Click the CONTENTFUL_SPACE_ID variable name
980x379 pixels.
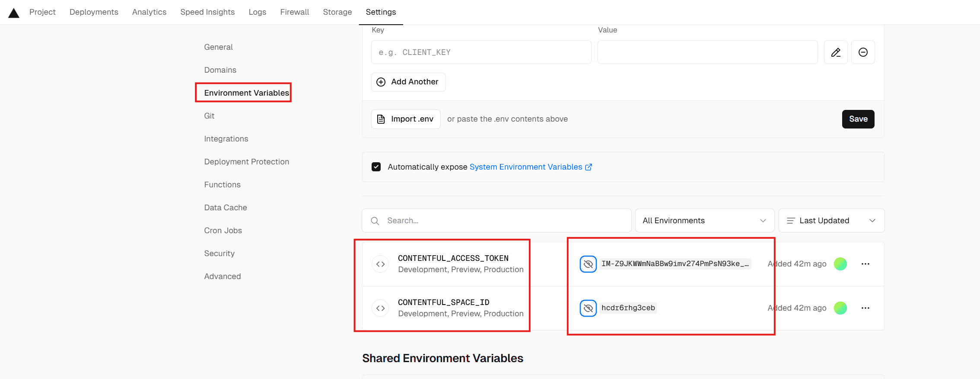[443, 302]
